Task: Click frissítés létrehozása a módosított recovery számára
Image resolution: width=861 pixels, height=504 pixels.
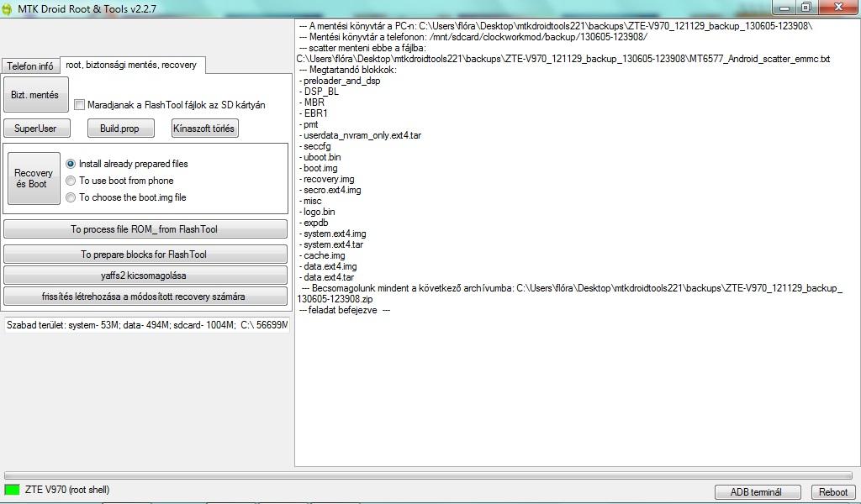Action: pyautogui.click(x=145, y=297)
